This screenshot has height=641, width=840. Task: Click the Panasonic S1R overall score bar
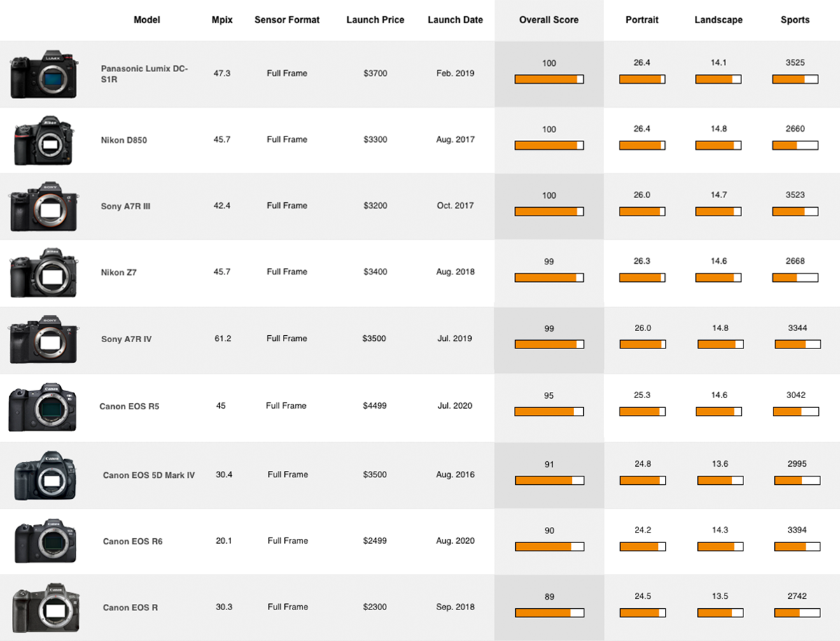coord(549,80)
